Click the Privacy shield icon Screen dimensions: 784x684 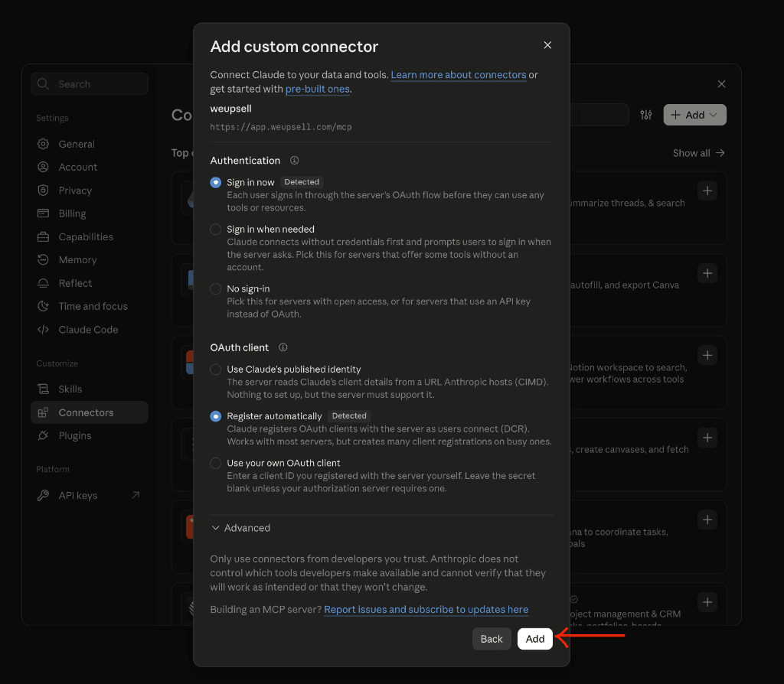tap(43, 191)
